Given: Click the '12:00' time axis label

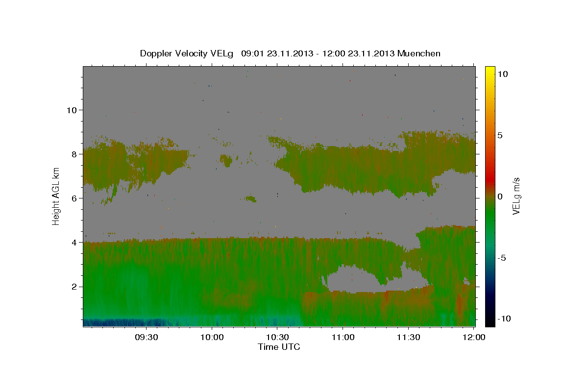Looking at the screenshot, I should pyautogui.click(x=473, y=337).
